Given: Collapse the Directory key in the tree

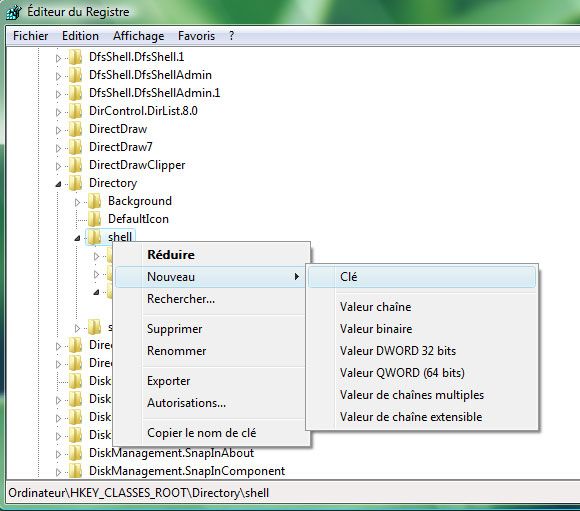Looking at the screenshot, I should (x=58, y=184).
